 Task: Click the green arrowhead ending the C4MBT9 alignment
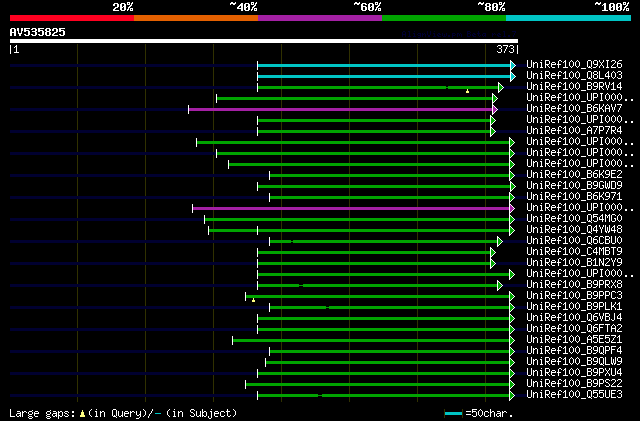pos(493,253)
